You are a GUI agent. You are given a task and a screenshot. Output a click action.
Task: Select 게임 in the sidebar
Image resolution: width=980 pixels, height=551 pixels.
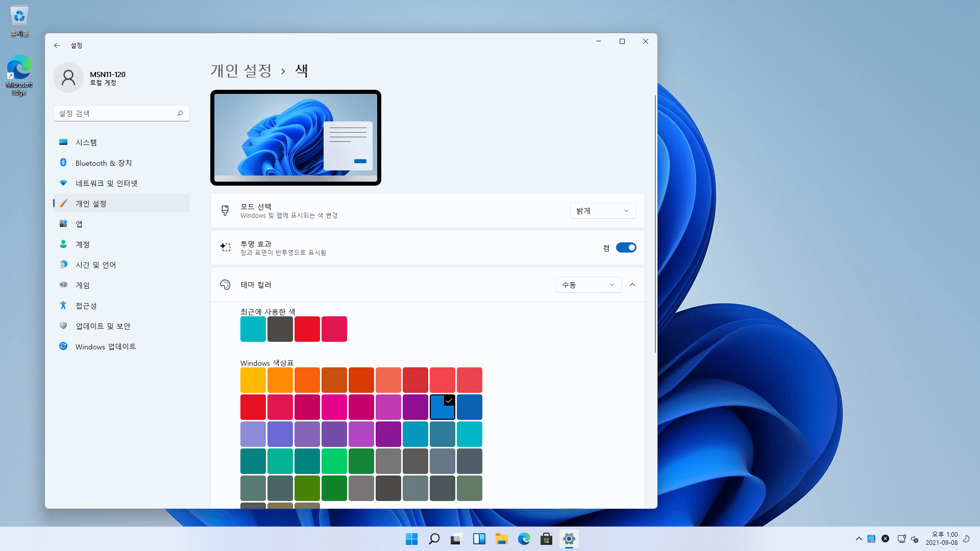(x=121, y=285)
